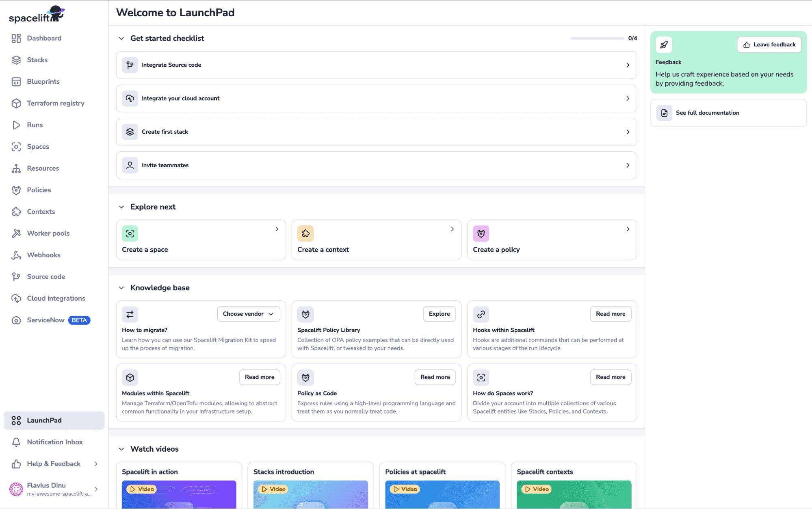This screenshot has width=812, height=509.
Task: Select Cloud integrations in the sidebar
Action: 56,298
